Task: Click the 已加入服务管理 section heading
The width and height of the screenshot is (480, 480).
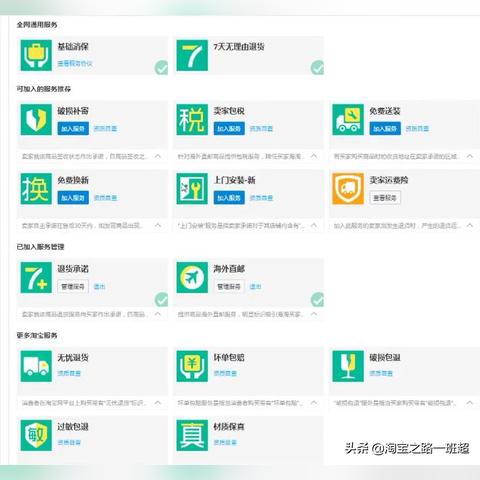Action: (40, 247)
